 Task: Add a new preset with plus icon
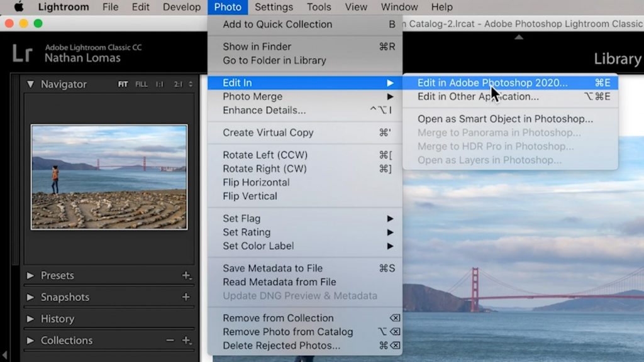(186, 275)
